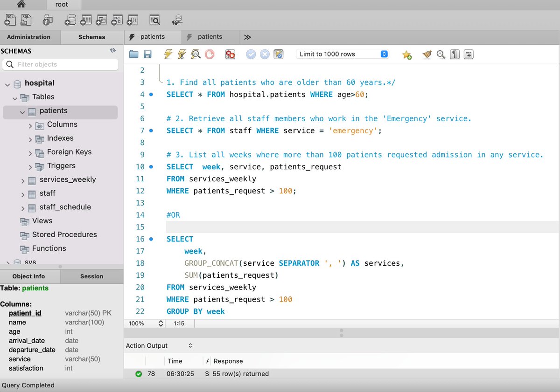This screenshot has height=392, width=560.
Task: Save the script with floppy icon
Action: 147,54
